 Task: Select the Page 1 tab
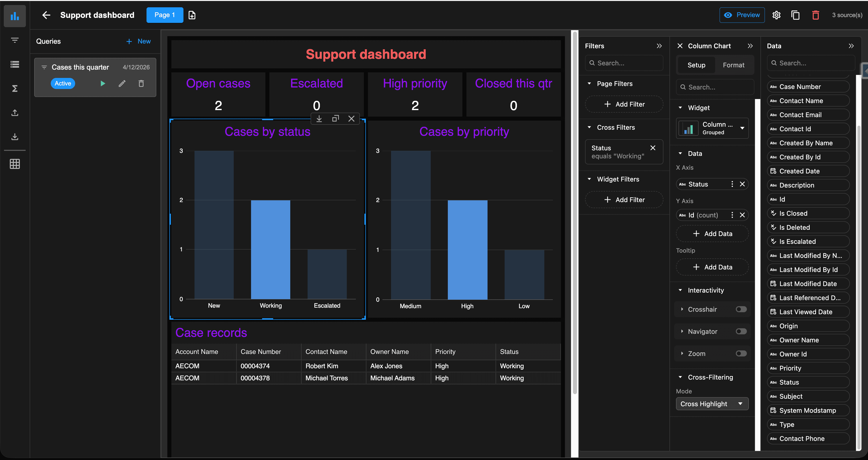(x=164, y=15)
